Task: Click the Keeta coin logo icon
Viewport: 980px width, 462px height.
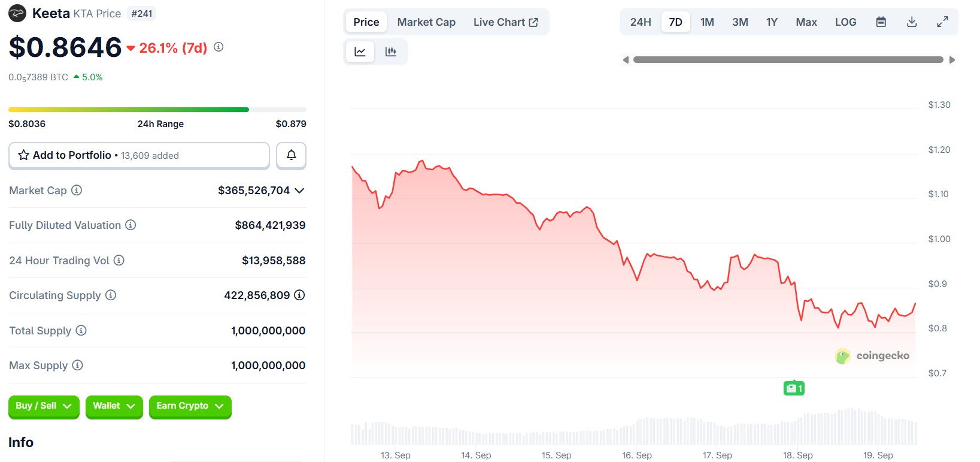Action: [x=16, y=13]
